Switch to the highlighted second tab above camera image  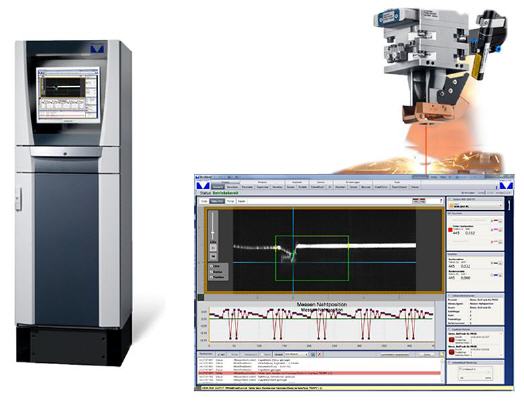217,201
